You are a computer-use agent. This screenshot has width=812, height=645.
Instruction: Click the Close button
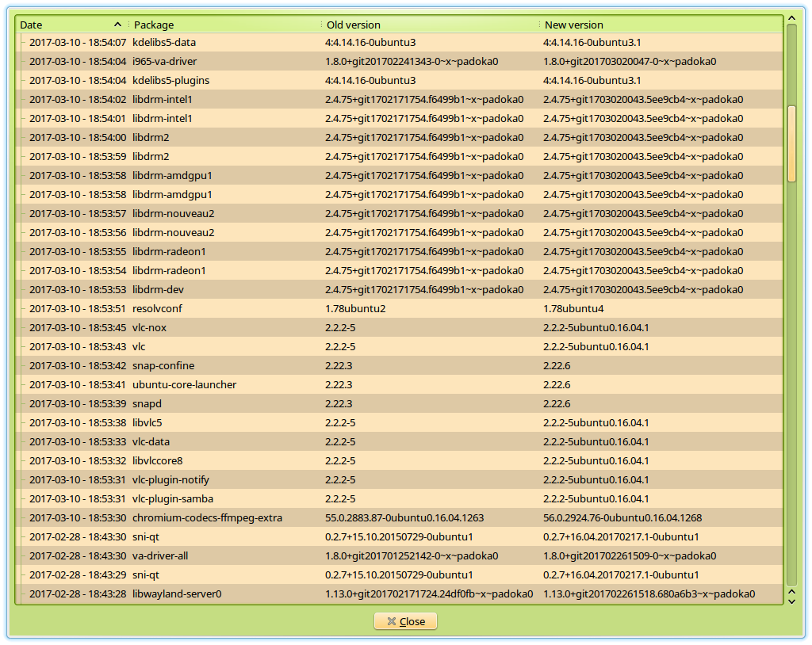(405, 621)
